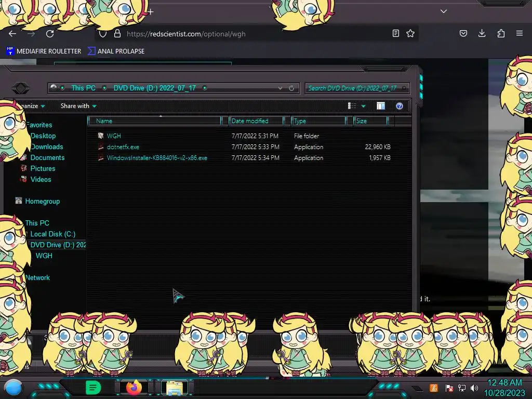Click the padlock site info icon
Viewport: 532px width, 399px height.
[117, 33]
